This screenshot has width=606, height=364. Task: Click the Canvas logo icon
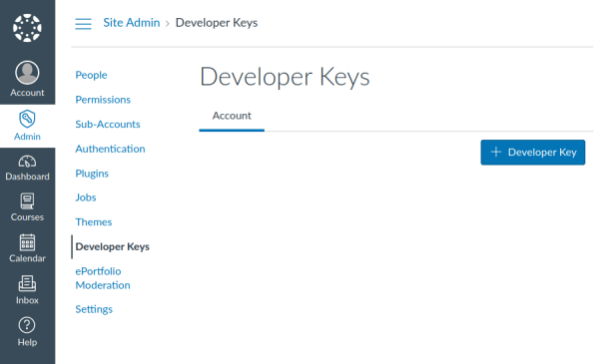click(27, 28)
